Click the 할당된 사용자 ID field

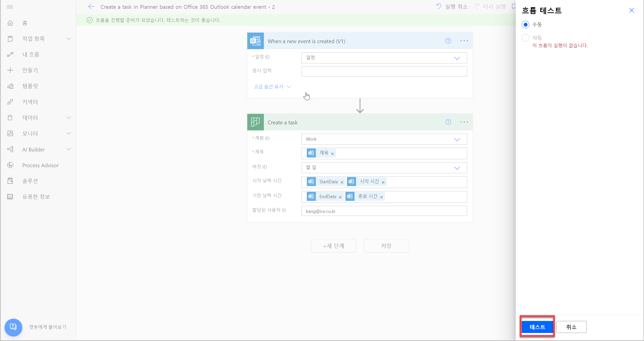click(384, 211)
